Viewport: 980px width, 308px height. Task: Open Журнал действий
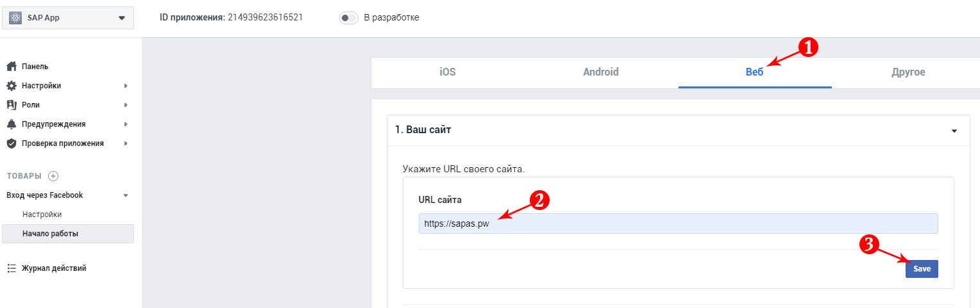coord(55,268)
